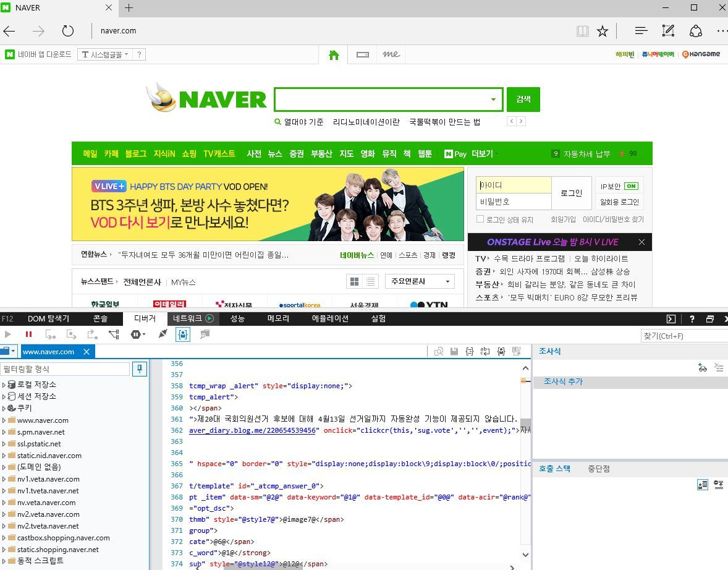
Task: Click the break on new worker icon
Action: [x=114, y=334]
